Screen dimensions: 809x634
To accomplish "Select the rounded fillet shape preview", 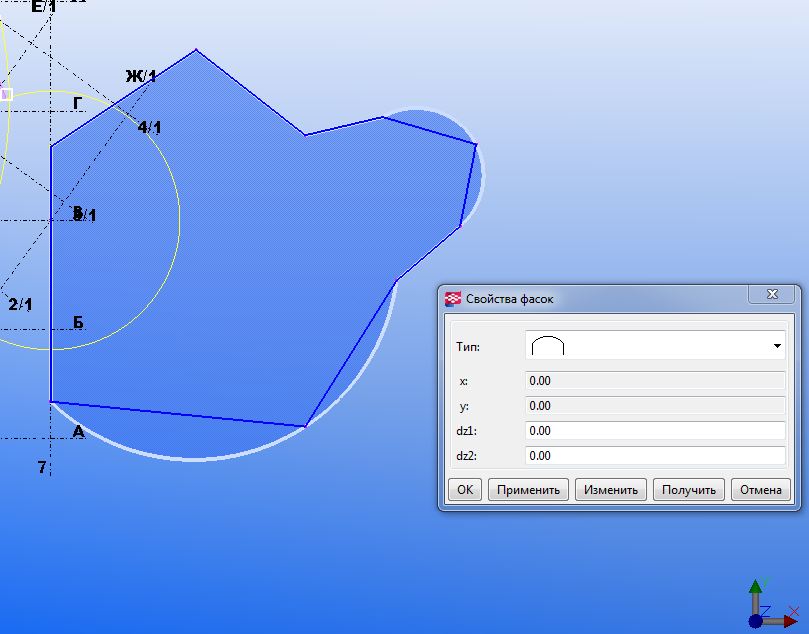I will [547, 346].
